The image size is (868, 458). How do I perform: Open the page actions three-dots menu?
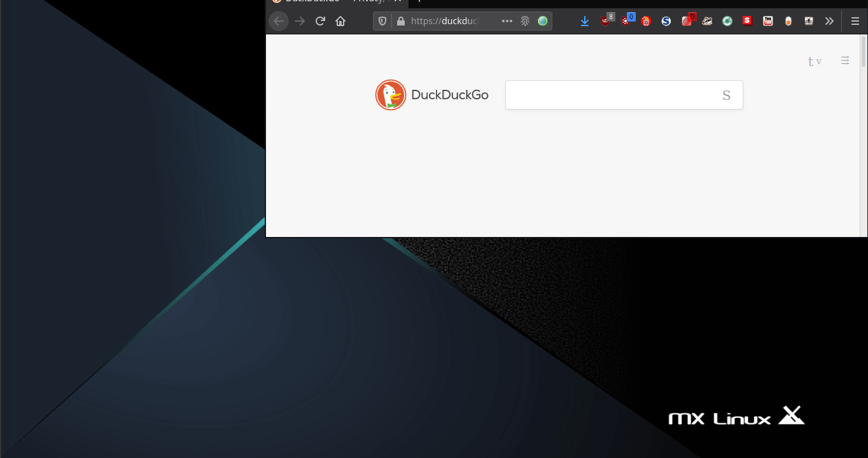507,21
